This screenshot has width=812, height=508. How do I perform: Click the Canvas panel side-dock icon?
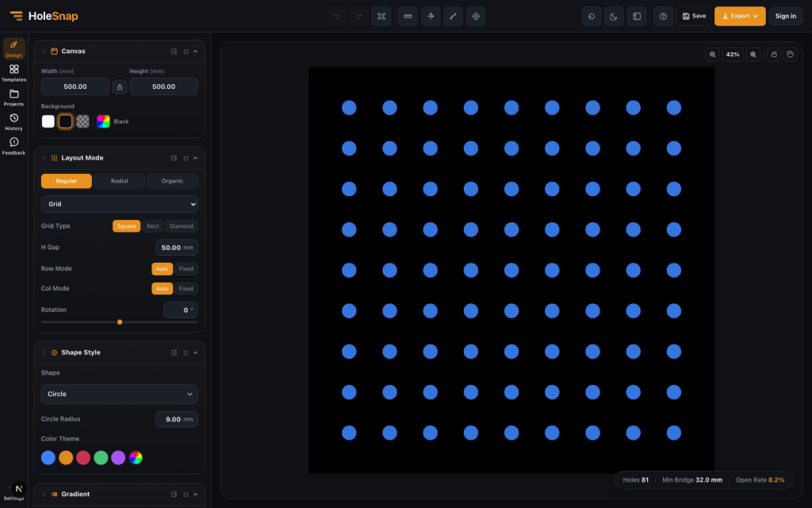[x=174, y=52]
